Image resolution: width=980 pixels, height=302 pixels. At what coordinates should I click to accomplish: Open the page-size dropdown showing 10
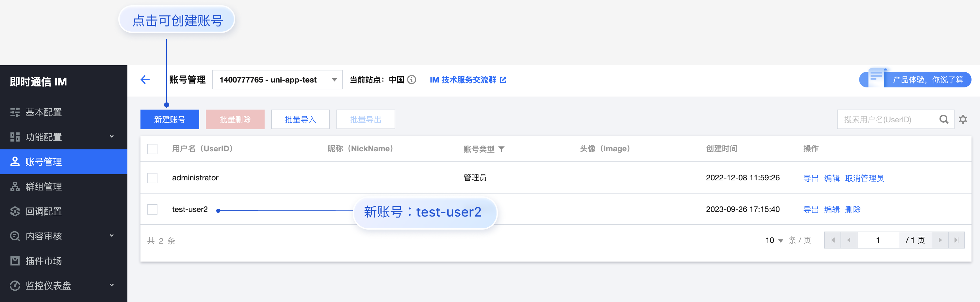(773, 240)
